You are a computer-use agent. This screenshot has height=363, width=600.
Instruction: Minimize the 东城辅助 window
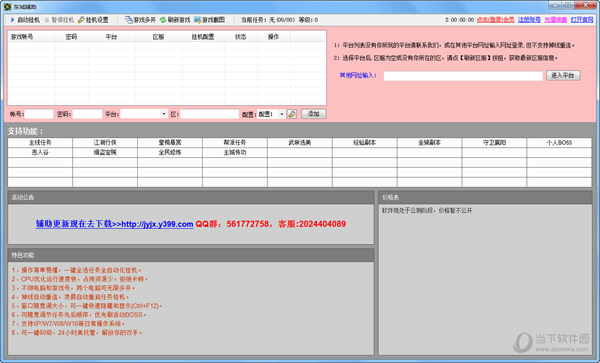tap(555, 5)
